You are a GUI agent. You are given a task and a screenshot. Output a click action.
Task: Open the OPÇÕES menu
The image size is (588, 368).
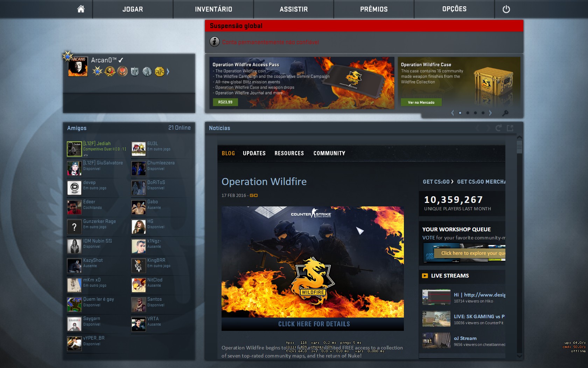(x=454, y=9)
